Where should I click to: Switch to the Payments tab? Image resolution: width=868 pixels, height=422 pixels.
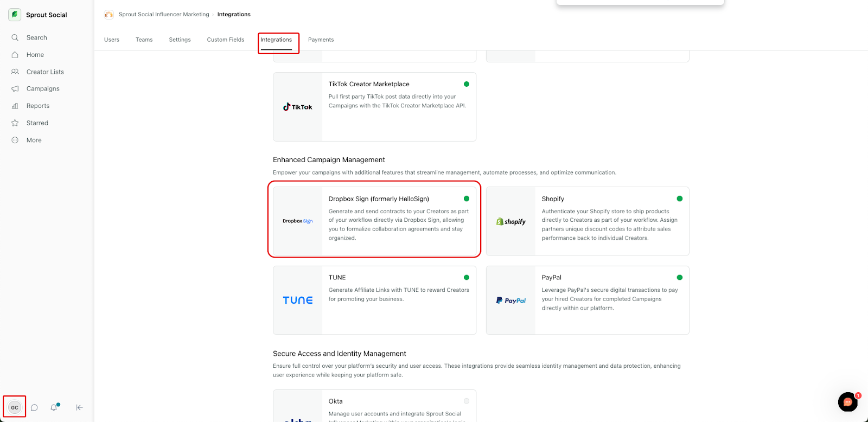pos(321,40)
